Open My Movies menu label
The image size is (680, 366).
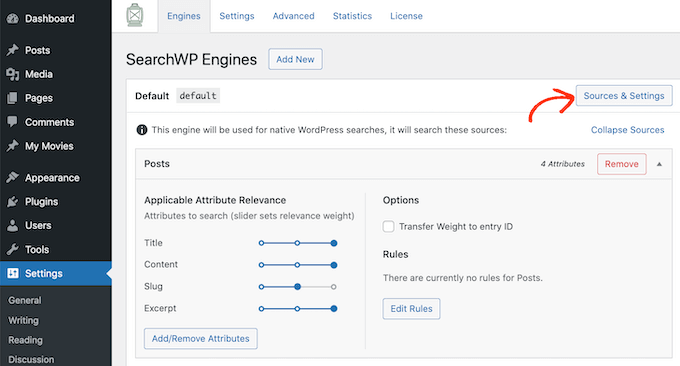(49, 146)
